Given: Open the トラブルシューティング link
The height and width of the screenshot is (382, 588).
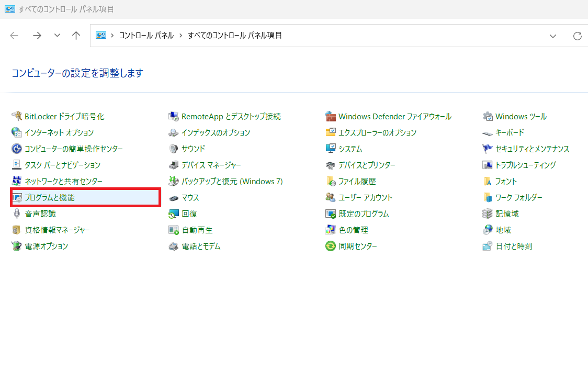Looking at the screenshot, I should coord(526,165).
